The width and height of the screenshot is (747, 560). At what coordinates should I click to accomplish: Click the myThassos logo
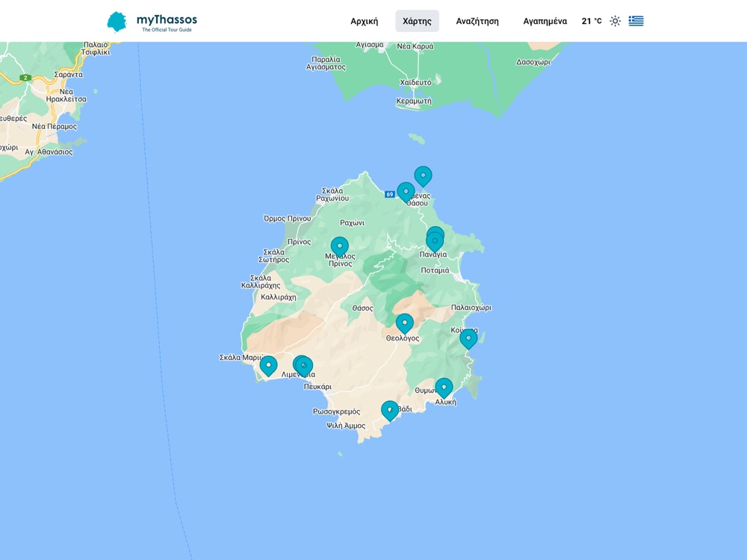pos(152,22)
